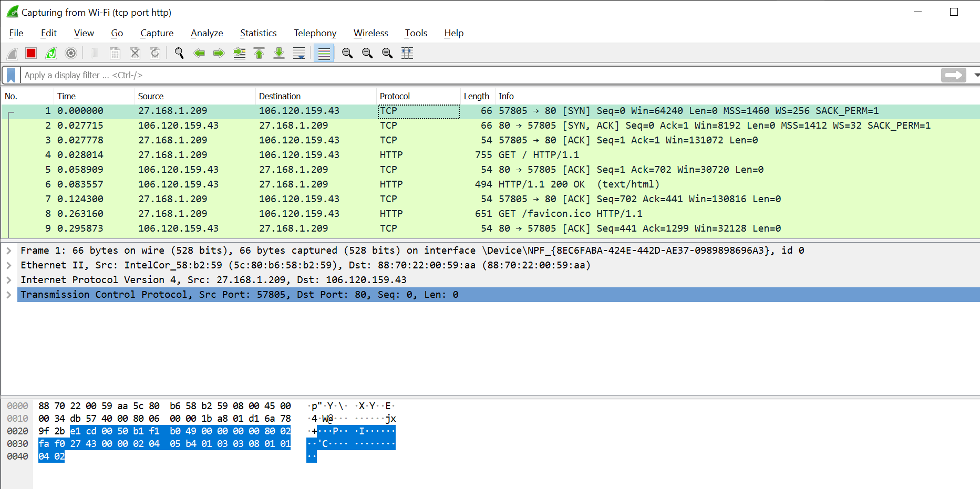Viewport: 980px width, 489px height.
Task: Go back to previous packet in history
Action: (x=199, y=53)
